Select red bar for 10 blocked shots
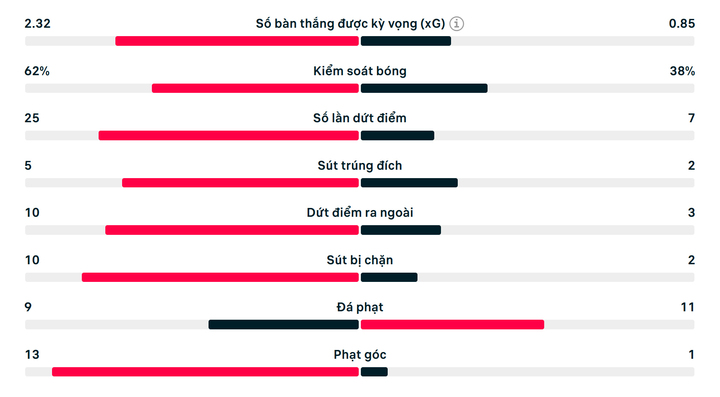Image resolution: width=720 pixels, height=397 pixels. 220,278
